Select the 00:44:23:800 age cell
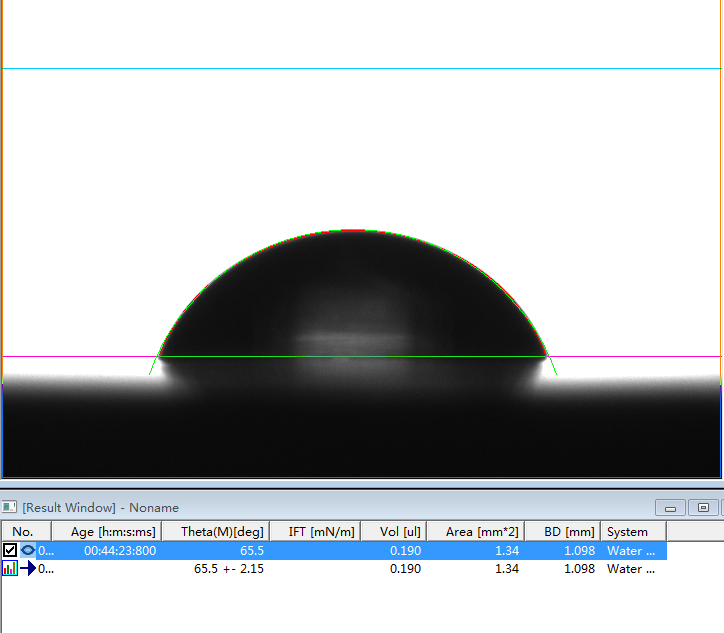The width and height of the screenshot is (724, 633). click(119, 551)
